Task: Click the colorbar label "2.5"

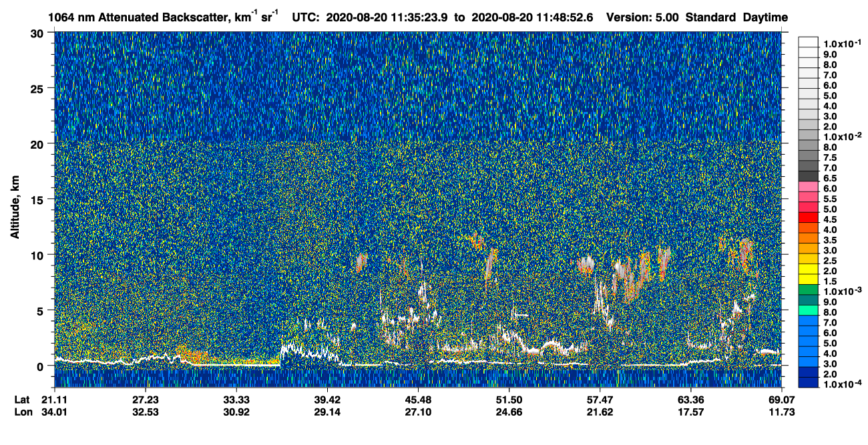Action: (x=830, y=262)
